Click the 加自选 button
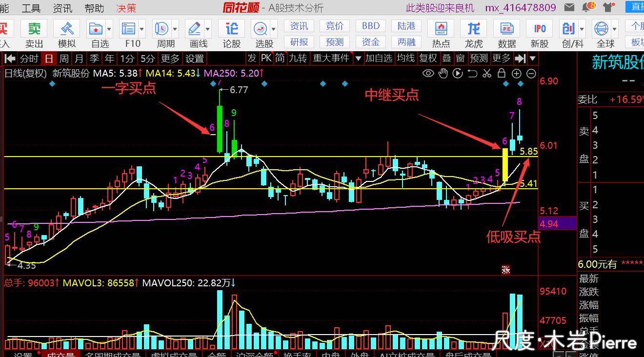Screen dimensions: 644x357 tap(379, 59)
